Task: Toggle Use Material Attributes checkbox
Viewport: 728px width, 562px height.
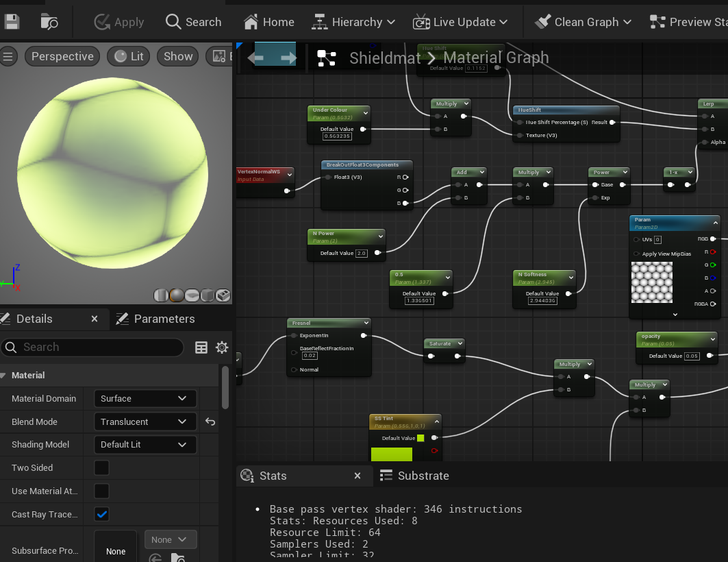Action: coord(101,491)
